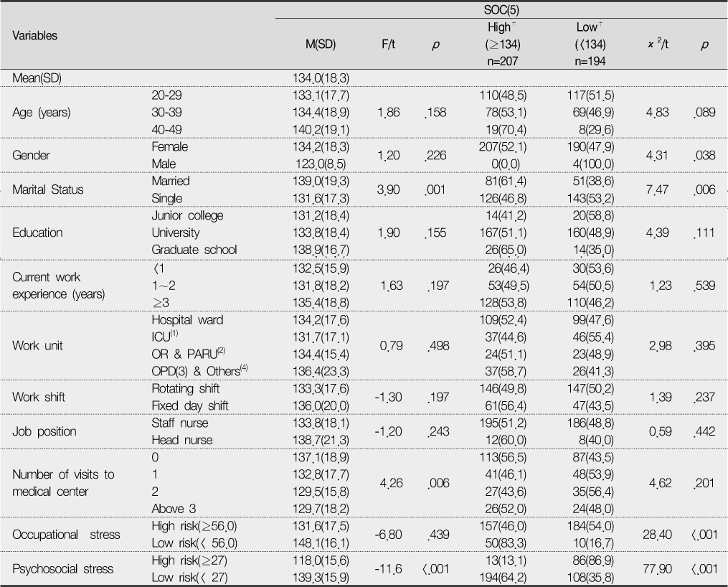Click the Psychosocial stress row label

[x=62, y=569]
